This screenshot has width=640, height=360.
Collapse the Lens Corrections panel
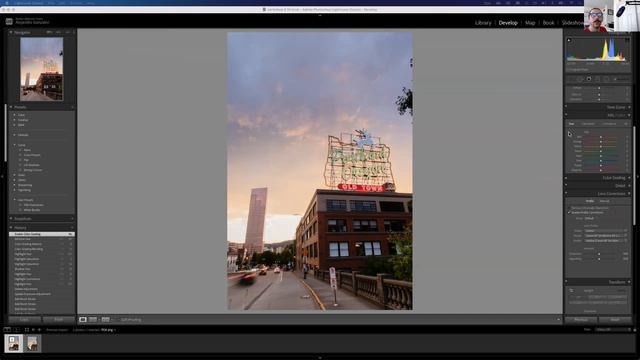pos(629,193)
